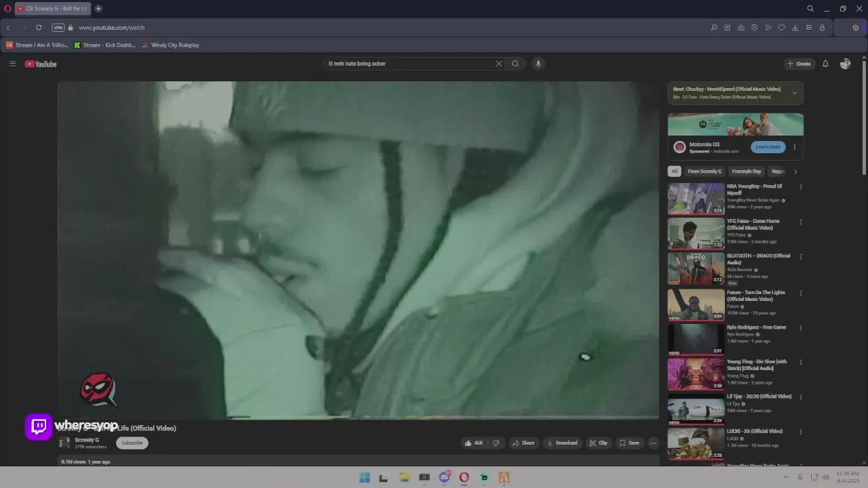Clear the YouTube search text
868x488 pixels.
coord(499,64)
